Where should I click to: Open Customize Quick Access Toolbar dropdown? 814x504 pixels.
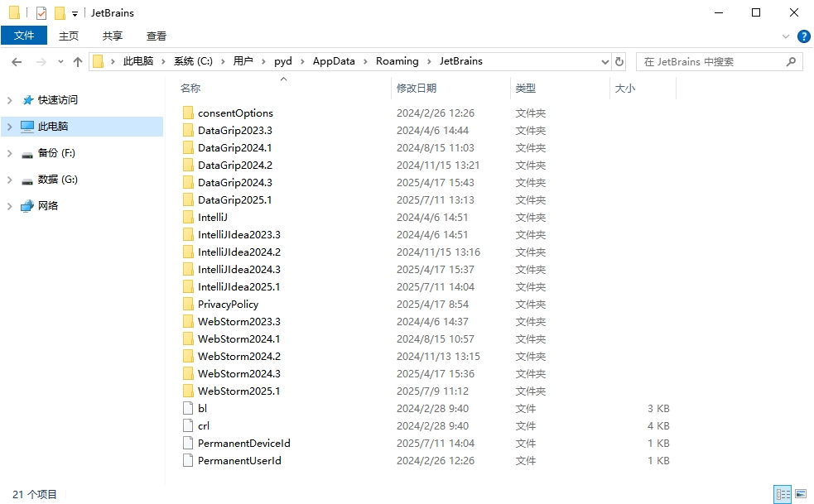point(75,14)
